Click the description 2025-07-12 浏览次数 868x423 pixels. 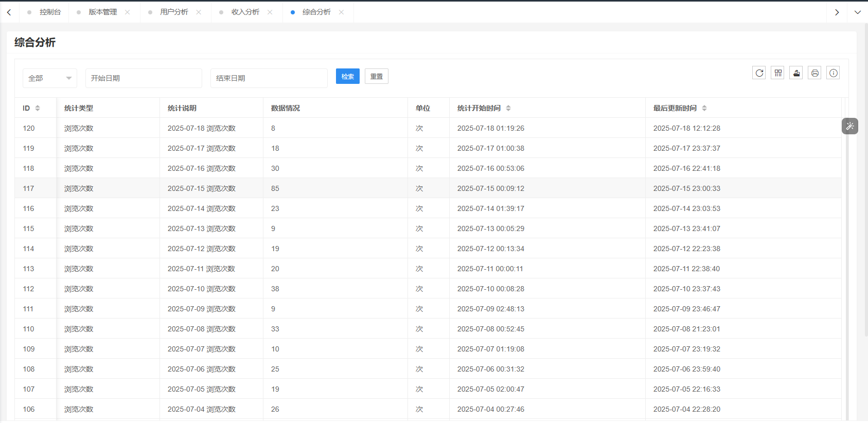pos(202,249)
